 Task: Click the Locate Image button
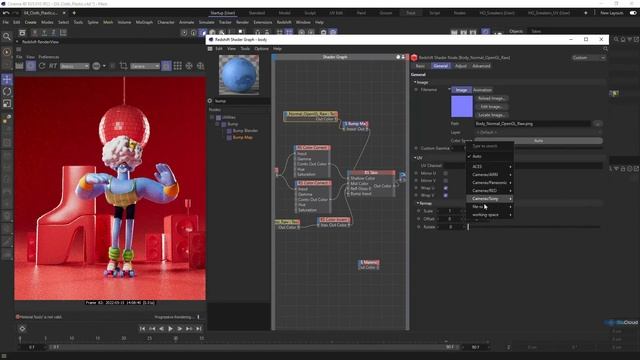(491, 115)
